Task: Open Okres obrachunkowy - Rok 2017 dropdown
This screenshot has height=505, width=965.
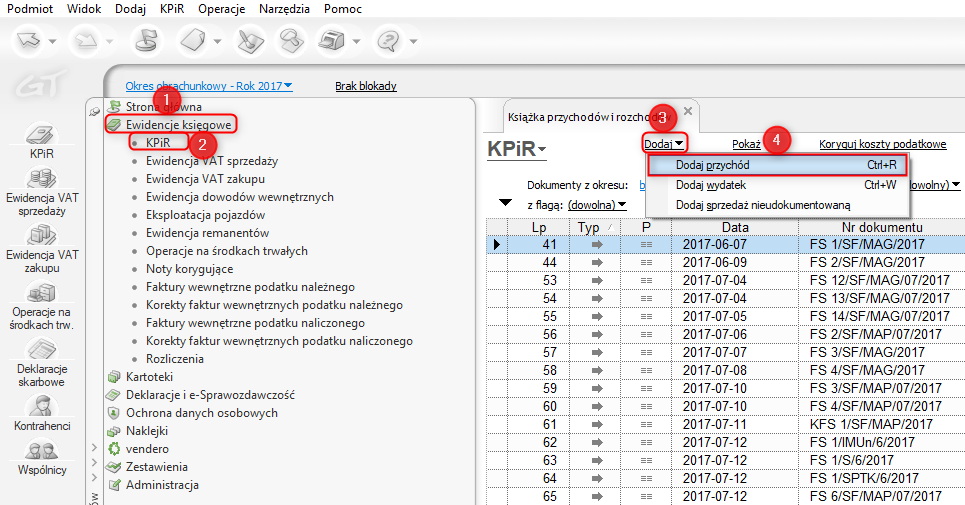Action: pos(209,86)
